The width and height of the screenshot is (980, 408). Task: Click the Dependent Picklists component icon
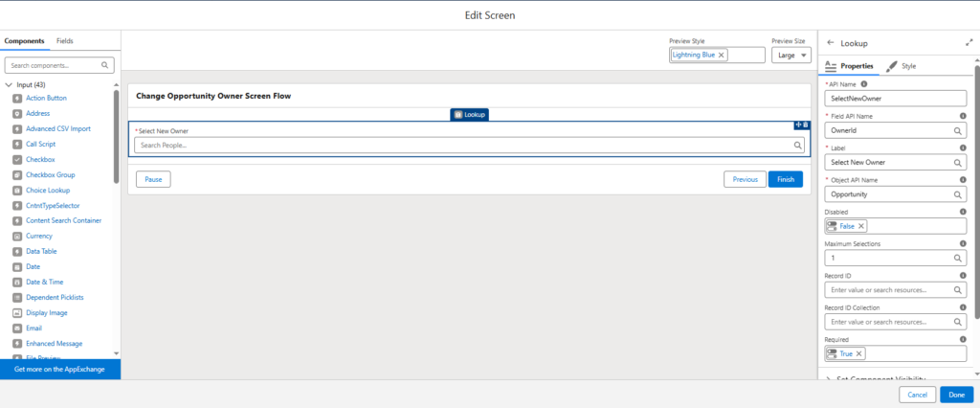click(x=17, y=297)
